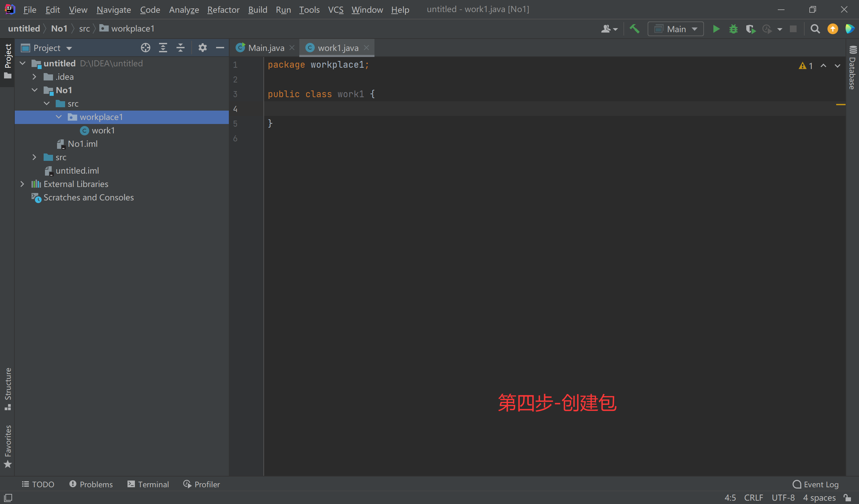Image resolution: width=859 pixels, height=504 pixels.
Task: Click Run with Coverage icon
Action: coord(750,29)
